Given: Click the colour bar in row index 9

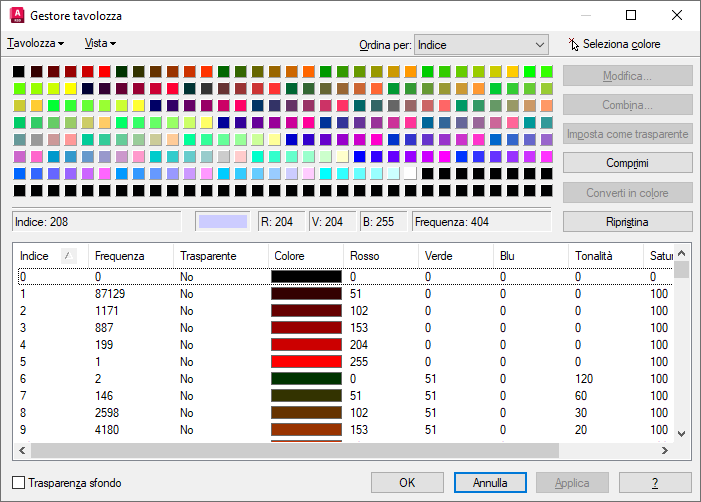Looking at the screenshot, I should point(306,430).
